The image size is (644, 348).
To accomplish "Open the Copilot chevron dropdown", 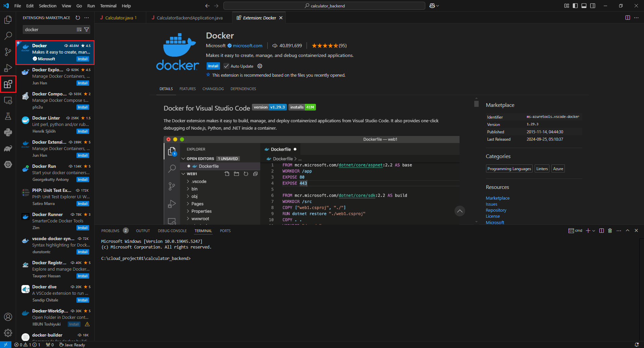I will [438, 6].
